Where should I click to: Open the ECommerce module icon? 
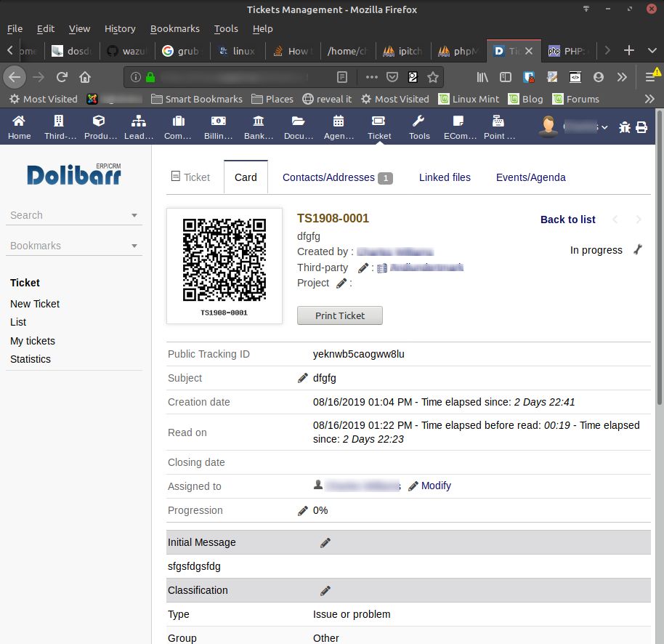click(x=459, y=126)
